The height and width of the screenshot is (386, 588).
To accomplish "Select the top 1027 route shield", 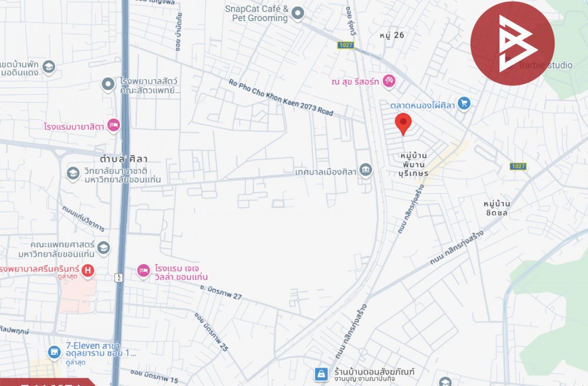I will (345, 45).
